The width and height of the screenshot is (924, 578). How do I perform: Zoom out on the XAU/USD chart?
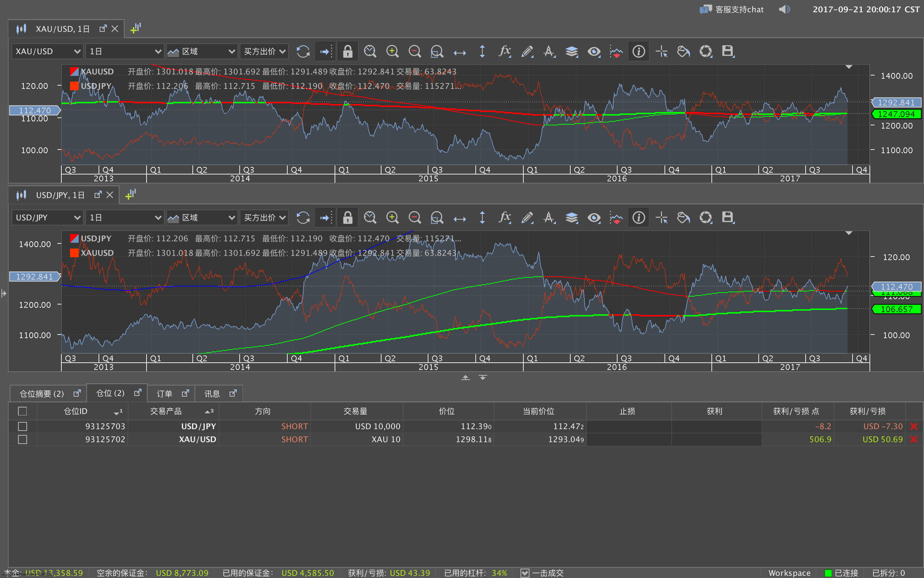(415, 51)
